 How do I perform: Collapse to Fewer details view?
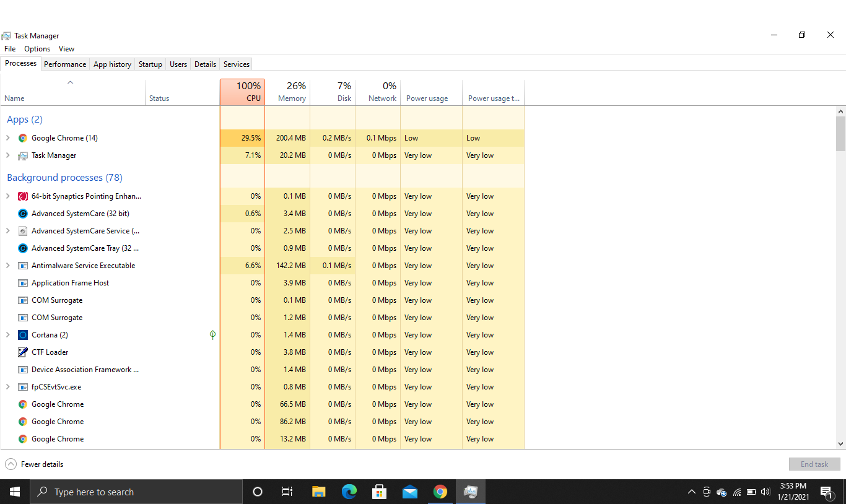pyautogui.click(x=34, y=464)
